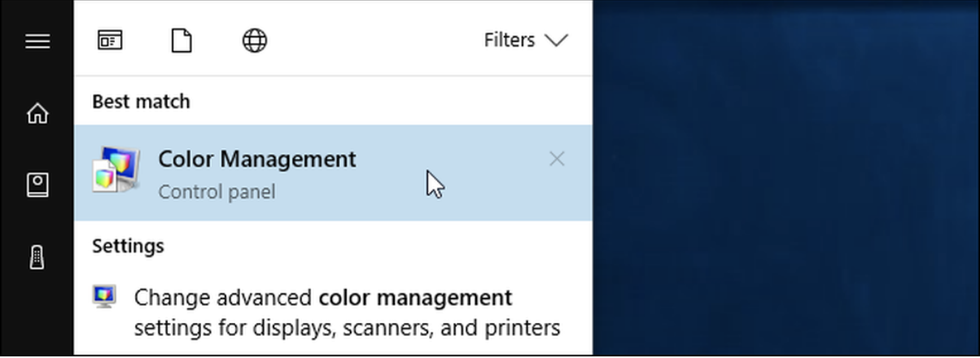Click the Control panel subtitle text
The height and width of the screenshot is (358, 980).
[217, 192]
